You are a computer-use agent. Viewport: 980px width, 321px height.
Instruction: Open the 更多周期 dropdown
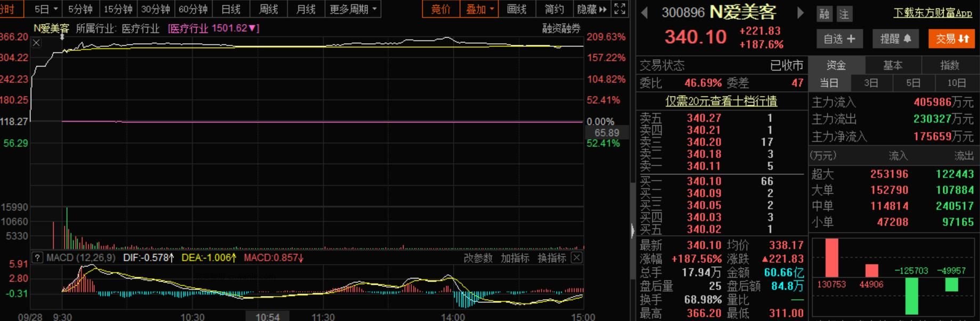pyautogui.click(x=353, y=9)
